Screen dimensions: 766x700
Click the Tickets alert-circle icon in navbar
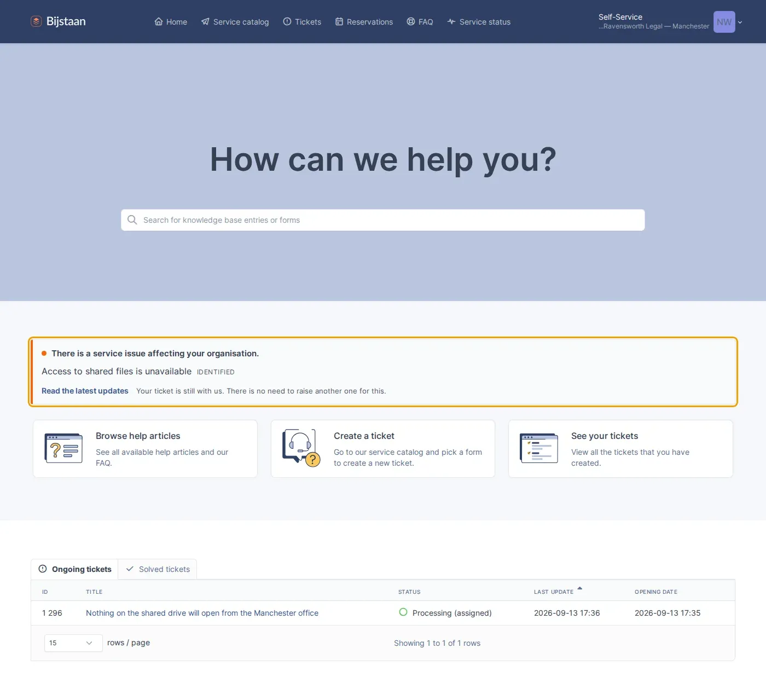click(x=287, y=22)
